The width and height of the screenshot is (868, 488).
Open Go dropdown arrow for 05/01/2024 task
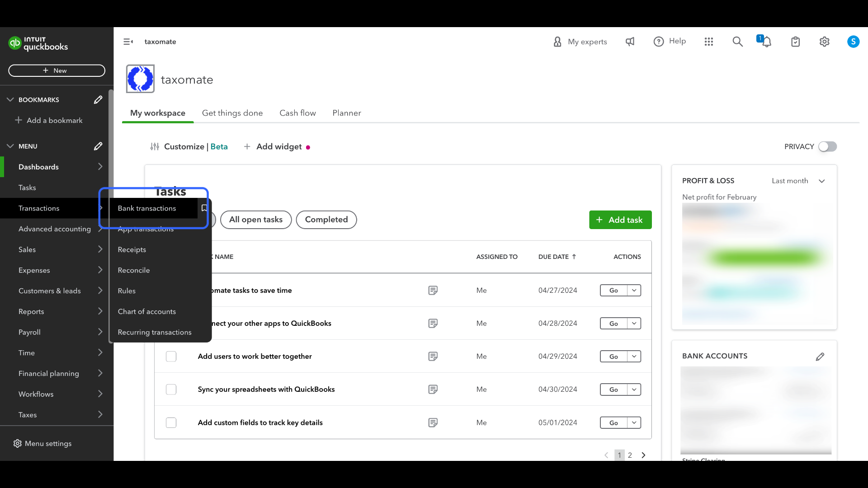pos(634,423)
